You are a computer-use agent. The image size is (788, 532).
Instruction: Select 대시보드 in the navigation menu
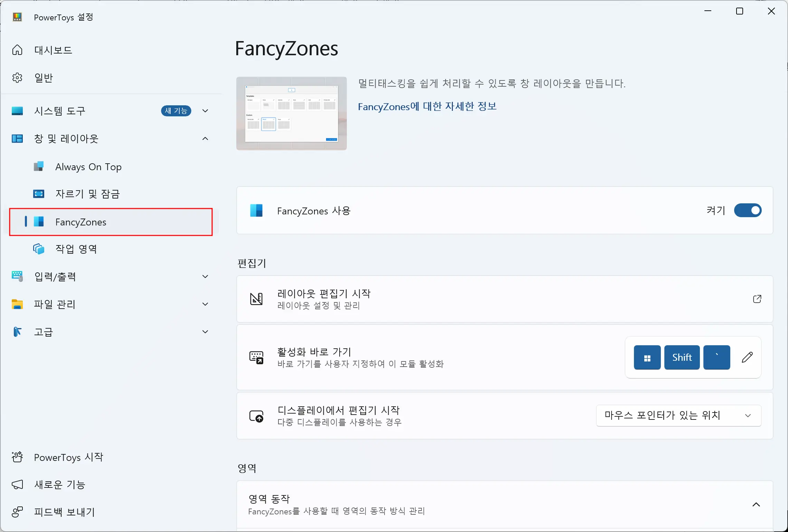pyautogui.click(x=53, y=50)
